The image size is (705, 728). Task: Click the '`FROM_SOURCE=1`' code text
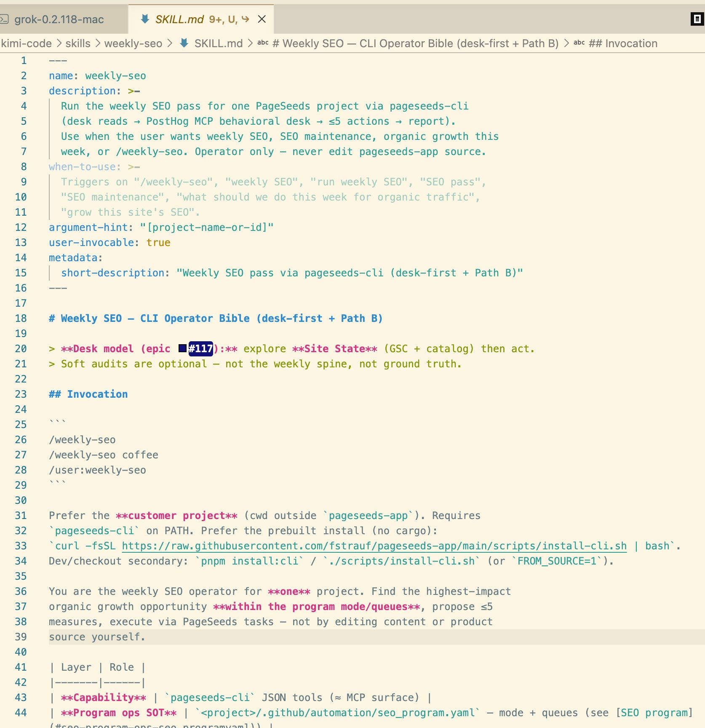[557, 561]
